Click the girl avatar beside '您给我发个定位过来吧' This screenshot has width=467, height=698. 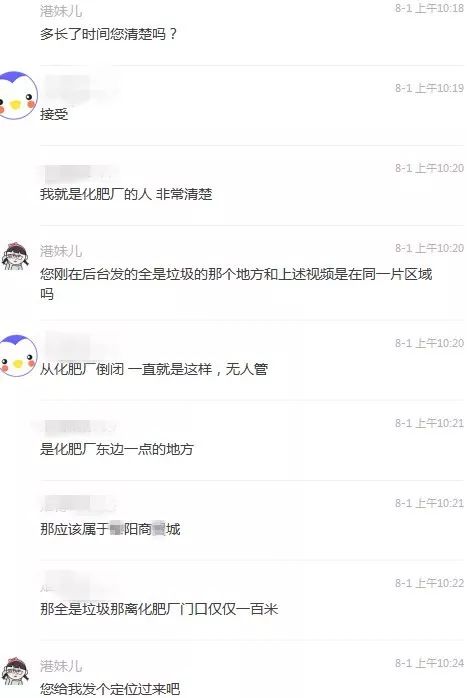coord(15,671)
